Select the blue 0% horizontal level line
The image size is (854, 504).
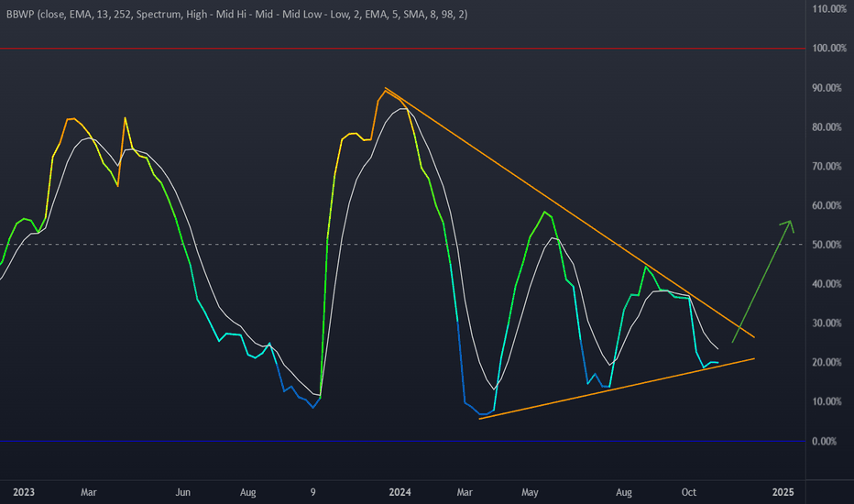tap(402, 442)
